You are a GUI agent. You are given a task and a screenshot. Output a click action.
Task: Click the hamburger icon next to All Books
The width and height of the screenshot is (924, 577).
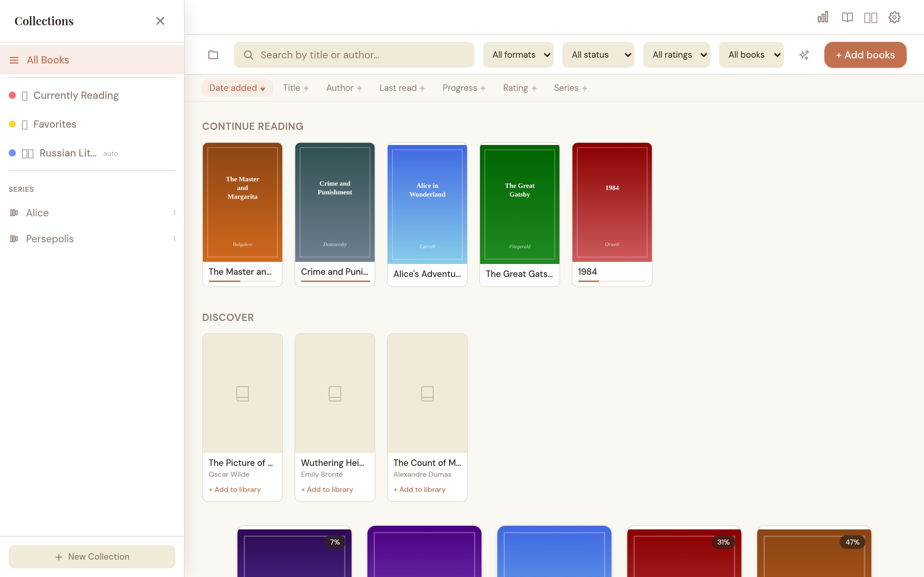pos(14,60)
